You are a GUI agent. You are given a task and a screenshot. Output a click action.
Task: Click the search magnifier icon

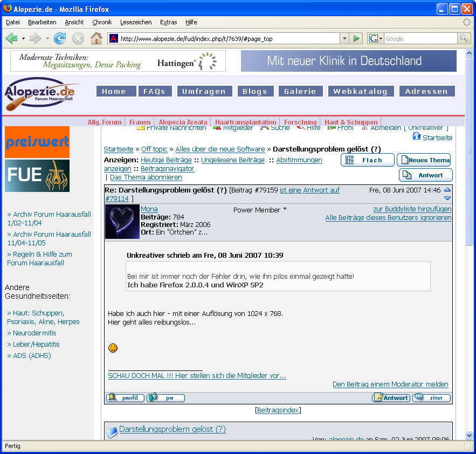pos(464,38)
